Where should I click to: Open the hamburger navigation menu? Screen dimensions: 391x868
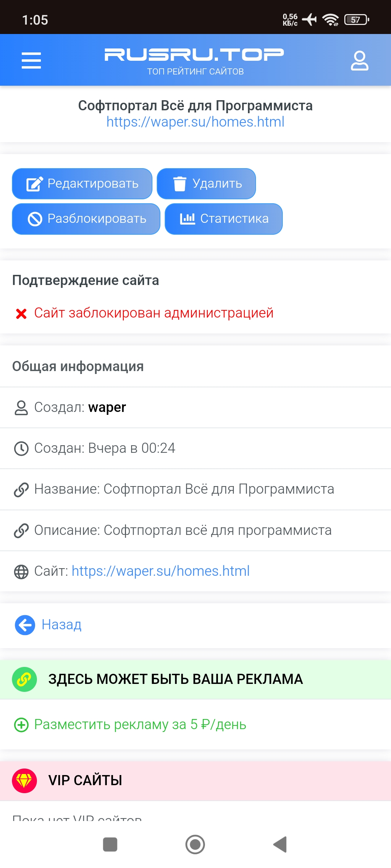pyautogui.click(x=31, y=60)
